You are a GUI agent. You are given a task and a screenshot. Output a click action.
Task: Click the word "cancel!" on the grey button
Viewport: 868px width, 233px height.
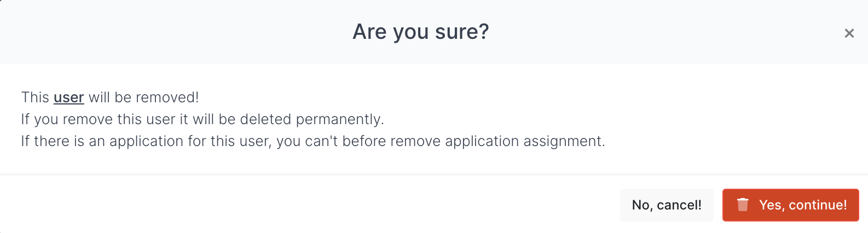(679, 205)
